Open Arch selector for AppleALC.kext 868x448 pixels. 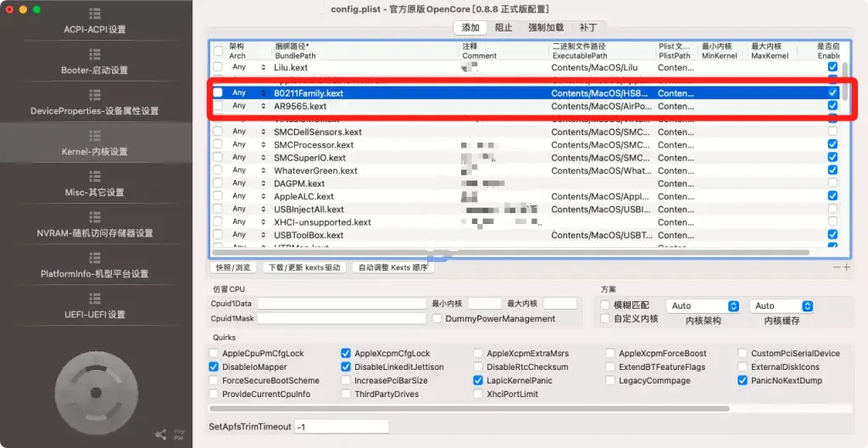248,196
